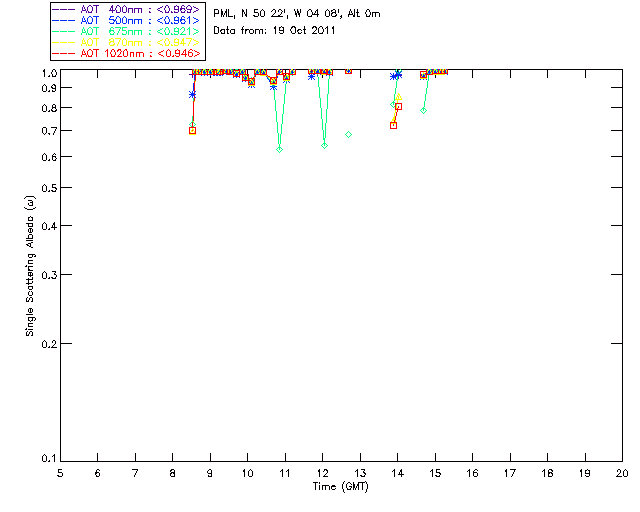Click the x-axis tick label 14
This screenshot has width=640, height=512.
398,473
